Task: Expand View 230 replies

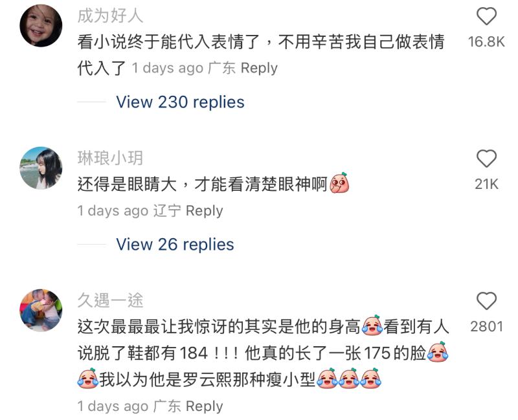Action: click(180, 102)
